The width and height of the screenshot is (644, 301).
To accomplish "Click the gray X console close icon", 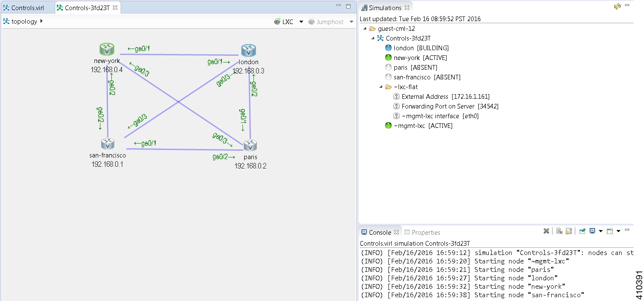I will click(x=546, y=231).
